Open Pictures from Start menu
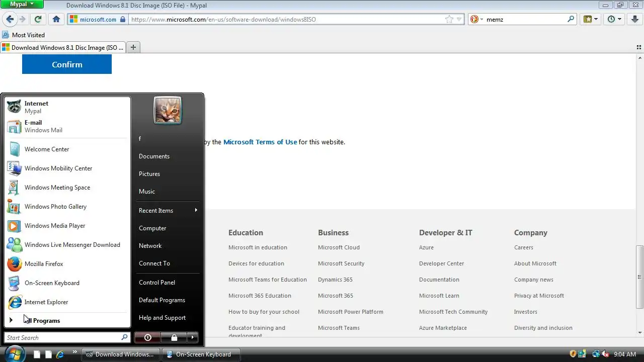644x362 pixels. click(x=168, y=174)
